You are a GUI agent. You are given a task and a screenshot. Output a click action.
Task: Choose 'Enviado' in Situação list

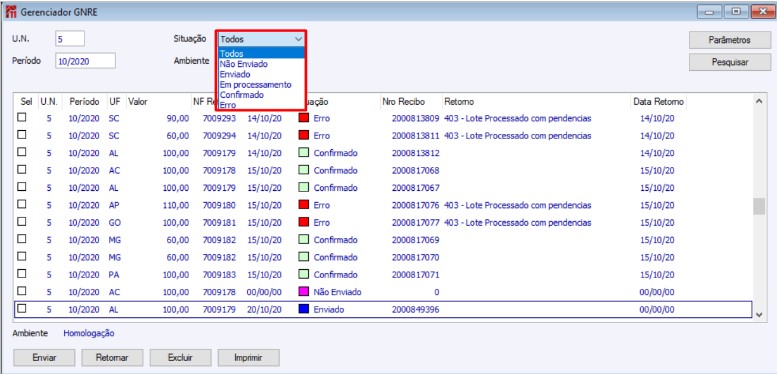pyautogui.click(x=261, y=74)
